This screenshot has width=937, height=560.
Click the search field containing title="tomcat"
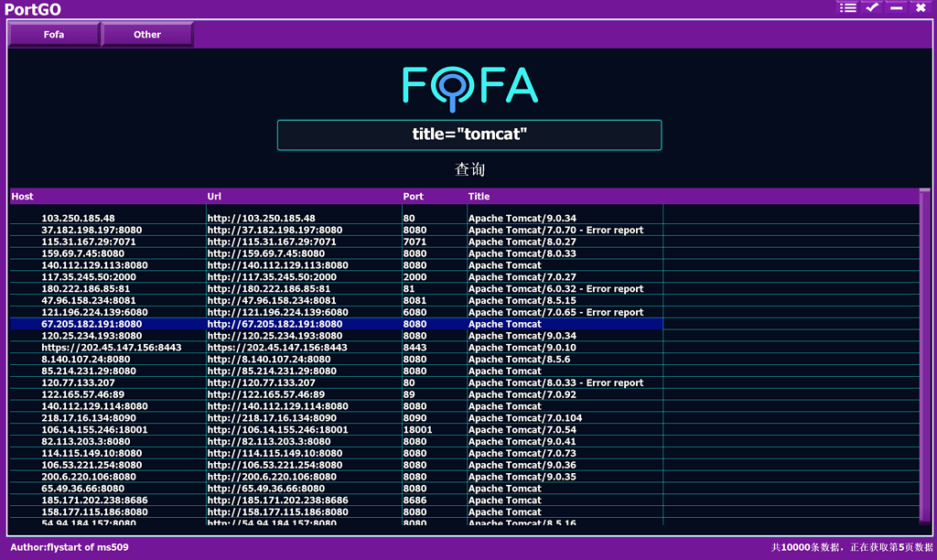[469, 134]
